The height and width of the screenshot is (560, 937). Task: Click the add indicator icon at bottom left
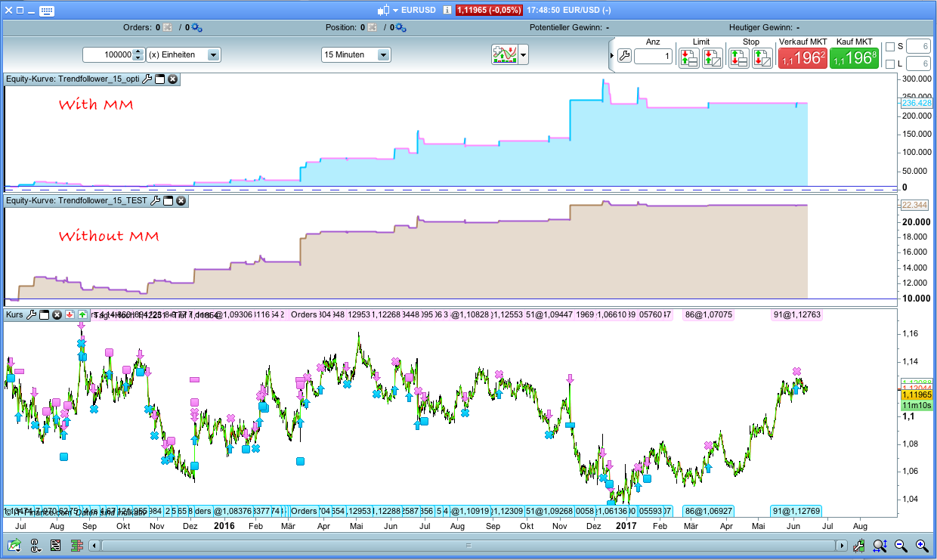15,545
